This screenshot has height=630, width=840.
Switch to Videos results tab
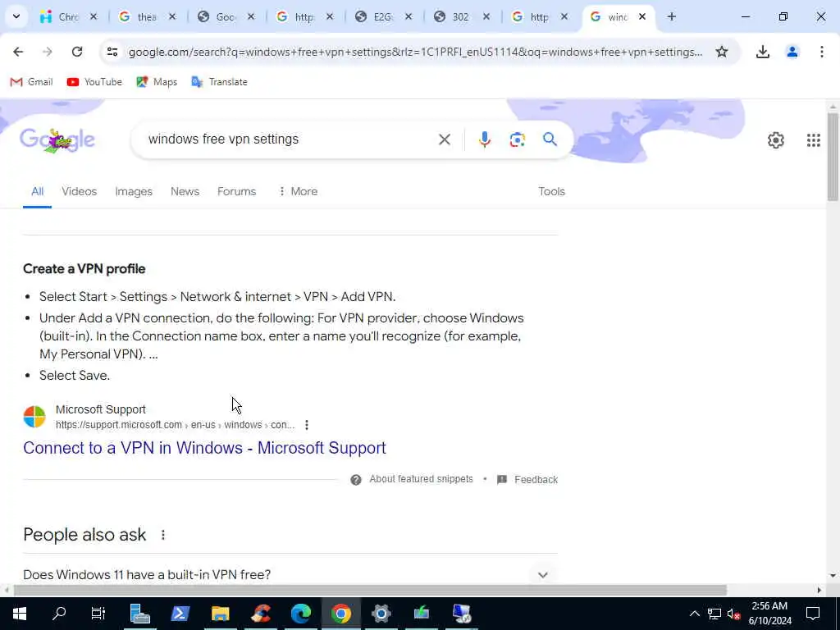(80, 191)
